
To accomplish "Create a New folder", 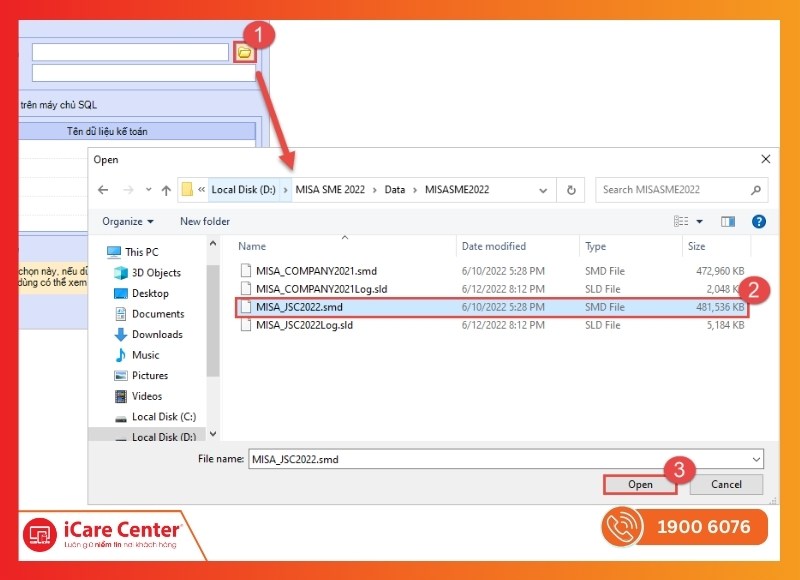I will [x=205, y=221].
